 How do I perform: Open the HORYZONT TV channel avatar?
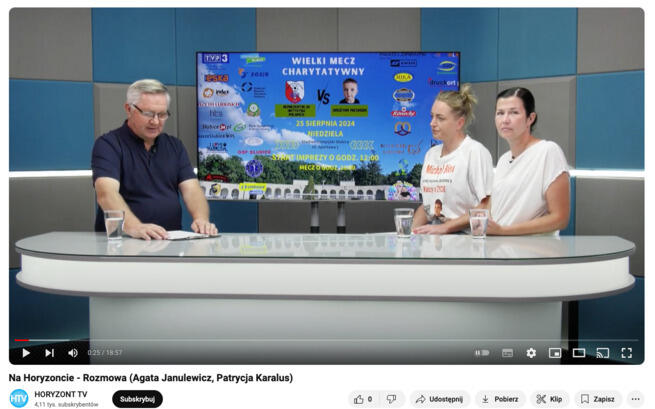(x=19, y=398)
